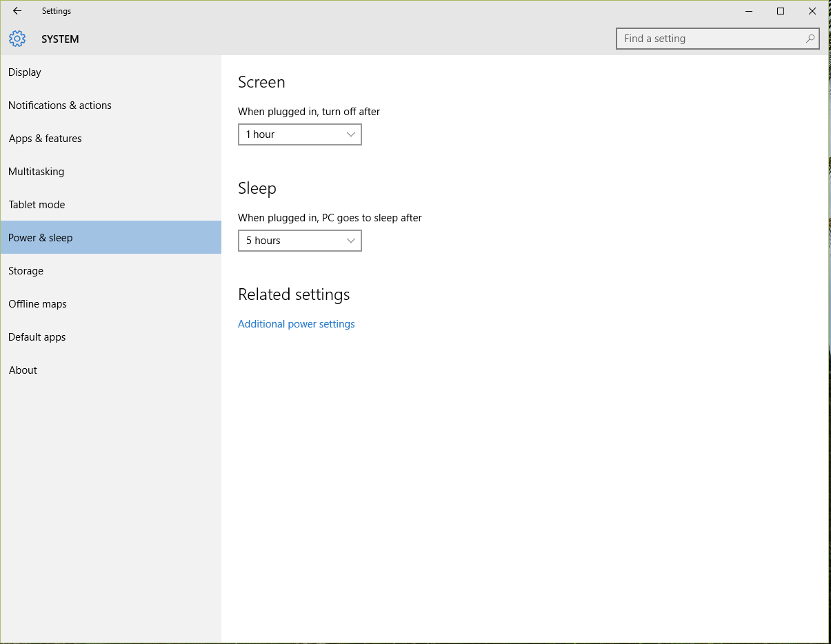
Task: Close the Settings window
Action: tap(812, 11)
